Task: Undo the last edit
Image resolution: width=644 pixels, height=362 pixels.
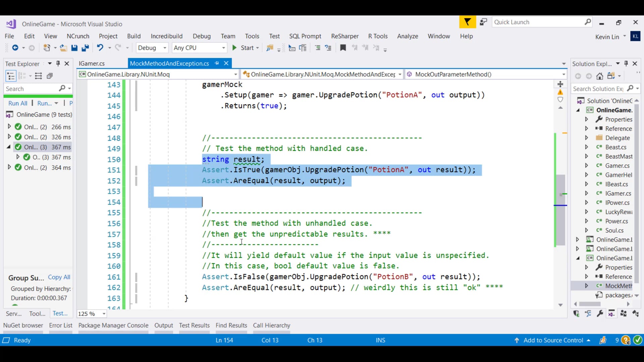Action: (101, 48)
